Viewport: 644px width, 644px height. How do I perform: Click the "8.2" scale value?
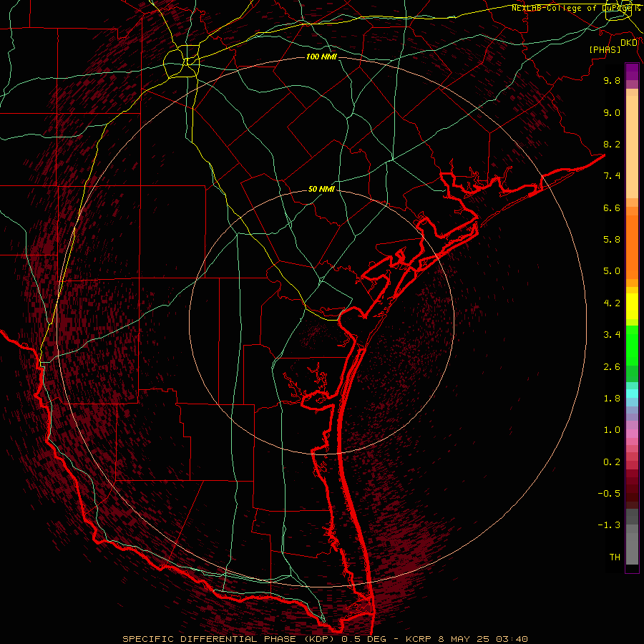[x=612, y=144]
